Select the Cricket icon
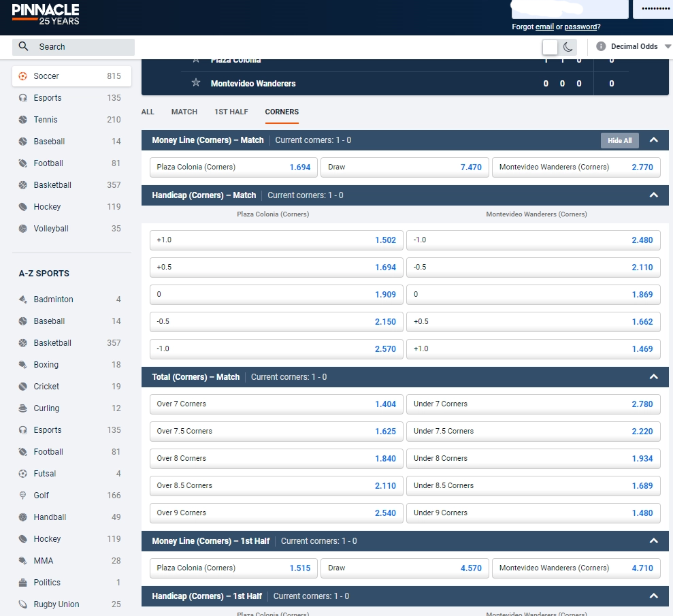The image size is (673, 616). pyautogui.click(x=21, y=386)
